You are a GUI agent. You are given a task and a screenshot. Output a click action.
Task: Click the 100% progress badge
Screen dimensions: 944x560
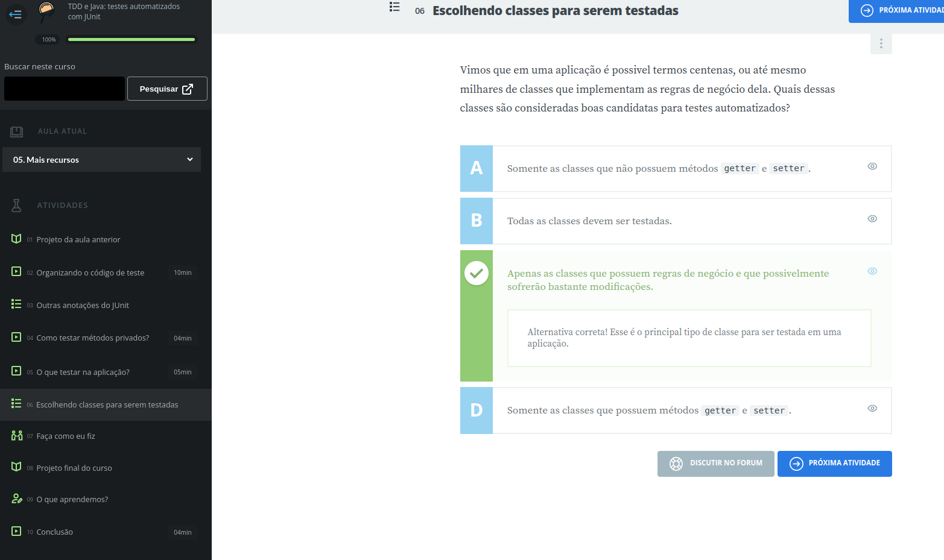click(49, 39)
